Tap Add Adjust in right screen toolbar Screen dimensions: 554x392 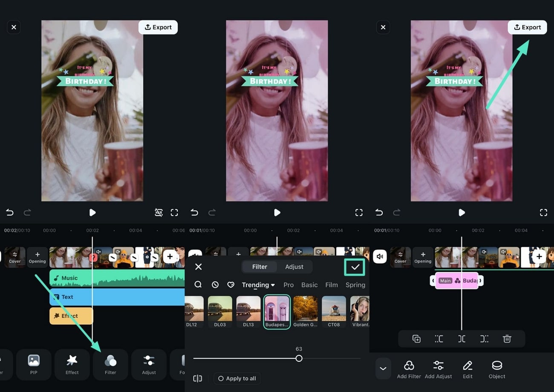(438, 369)
